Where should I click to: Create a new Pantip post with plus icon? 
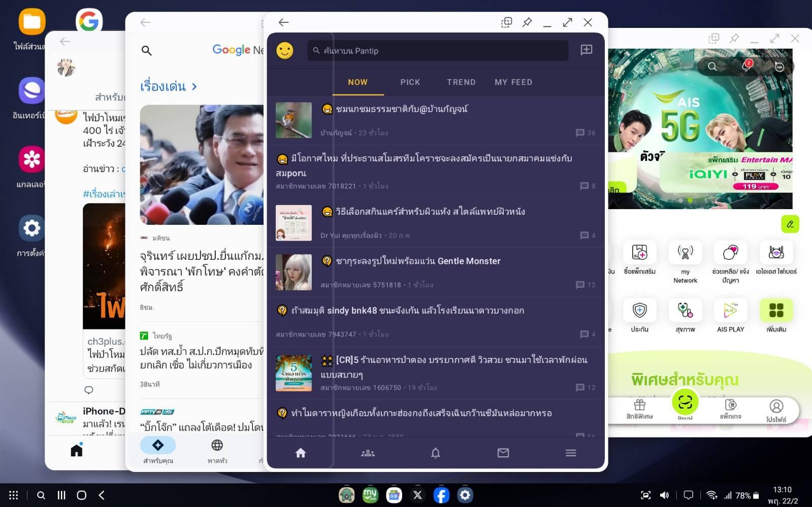(x=587, y=50)
